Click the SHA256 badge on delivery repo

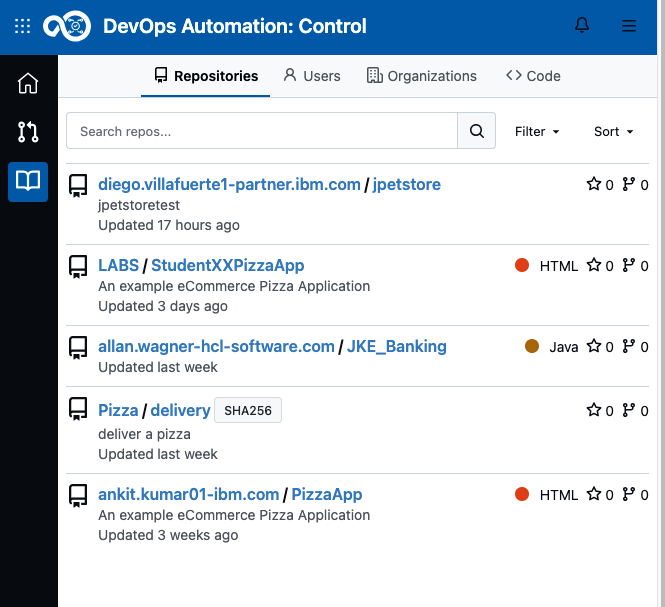tap(248, 410)
